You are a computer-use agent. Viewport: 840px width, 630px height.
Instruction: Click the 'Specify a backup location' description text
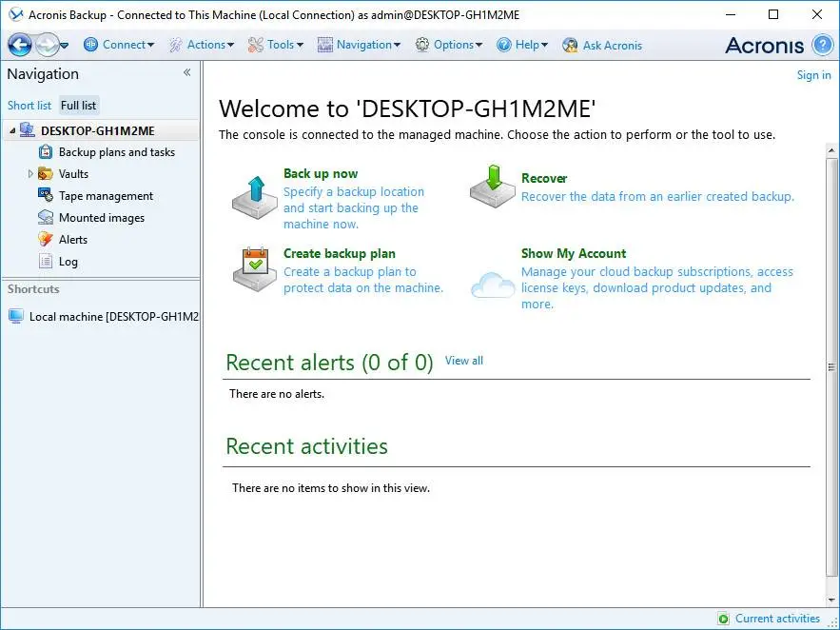(354, 207)
